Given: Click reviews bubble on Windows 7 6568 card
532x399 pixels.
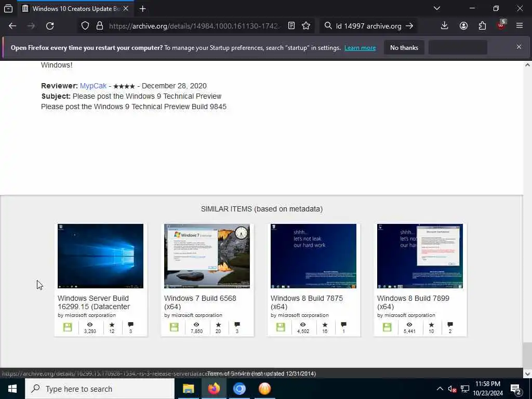Looking at the screenshot, I should click(237, 325).
